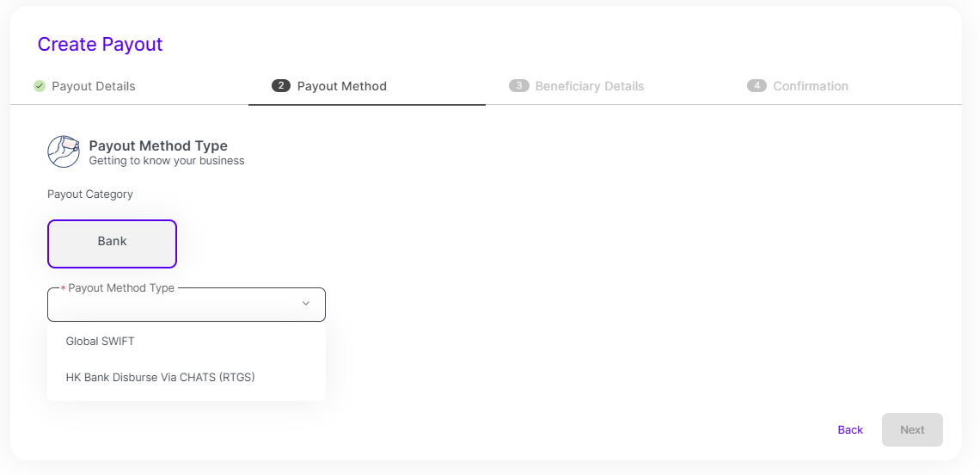Click the Create Payout page title
Viewport: 980px width, 475px height.
tap(100, 45)
